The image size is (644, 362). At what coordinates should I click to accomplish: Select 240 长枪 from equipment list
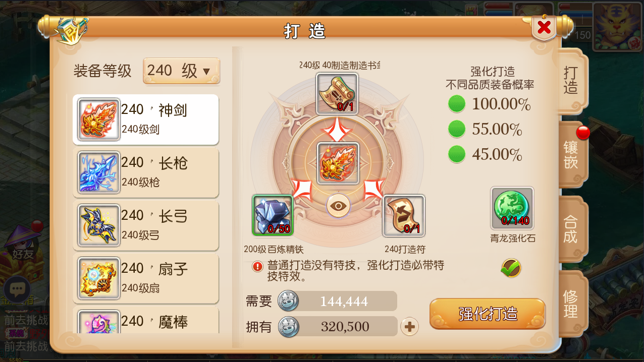146,172
